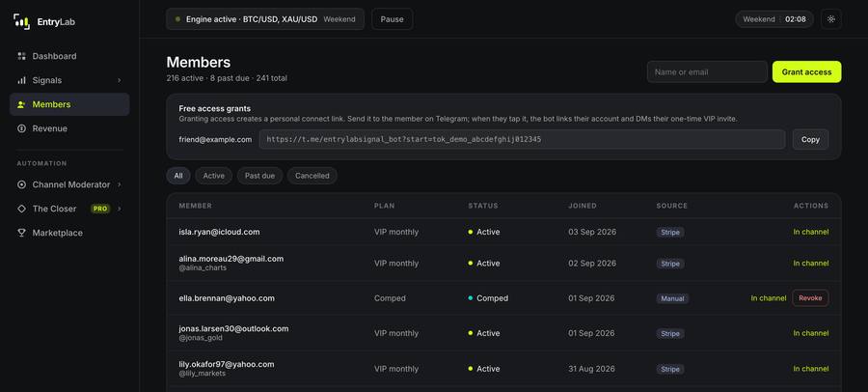Click member jonas.larsen30@outlook.com
Viewport: 868px width, 392px height.
pos(233,329)
